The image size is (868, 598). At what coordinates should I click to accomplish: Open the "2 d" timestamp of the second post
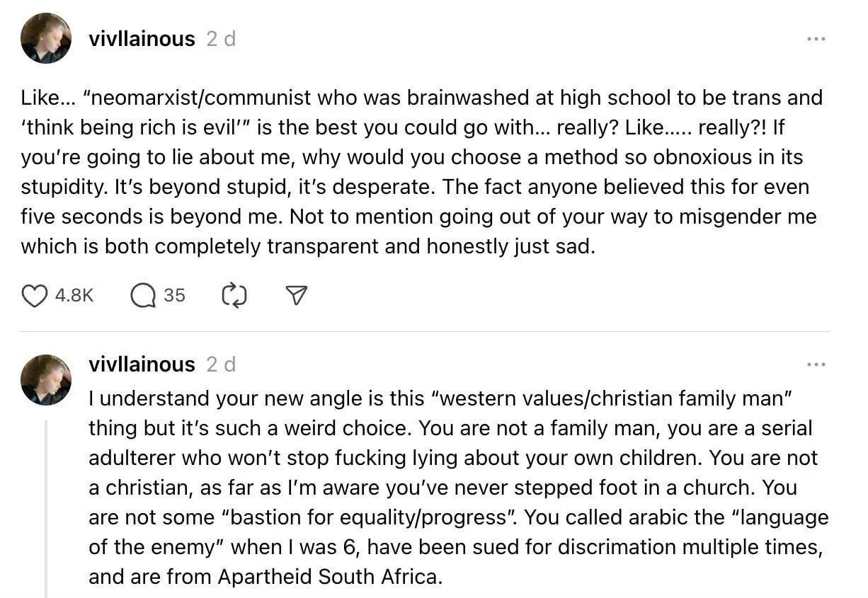pyautogui.click(x=221, y=364)
